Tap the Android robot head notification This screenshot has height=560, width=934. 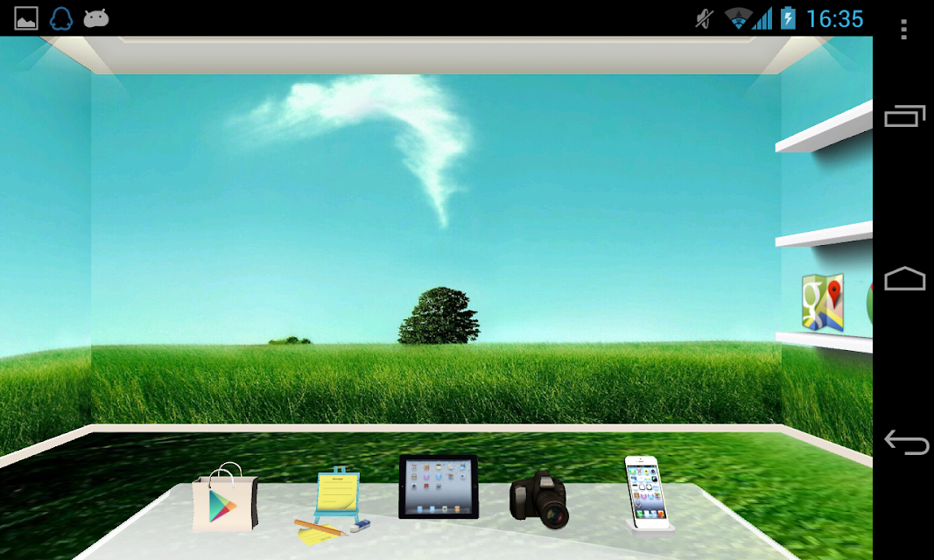pyautogui.click(x=96, y=18)
